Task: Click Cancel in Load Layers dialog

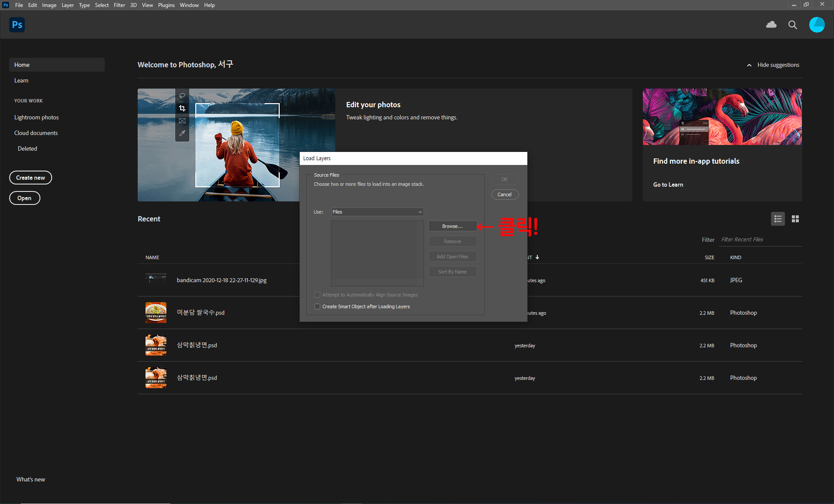Action: point(504,194)
